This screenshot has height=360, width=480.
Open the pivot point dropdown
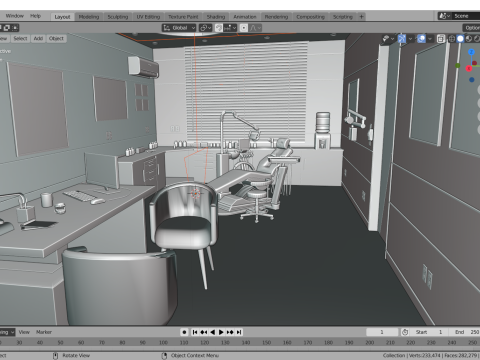coord(205,28)
